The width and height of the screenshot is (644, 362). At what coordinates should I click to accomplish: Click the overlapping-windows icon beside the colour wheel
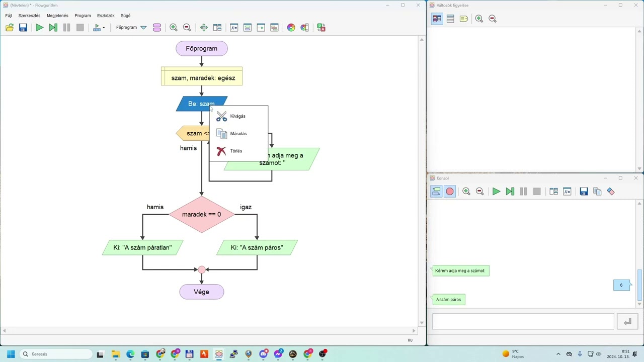pyautogui.click(x=274, y=28)
